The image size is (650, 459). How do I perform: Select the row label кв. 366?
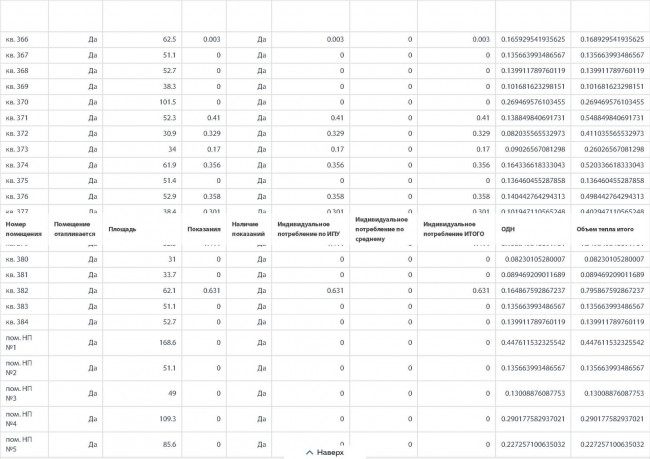coord(17,39)
